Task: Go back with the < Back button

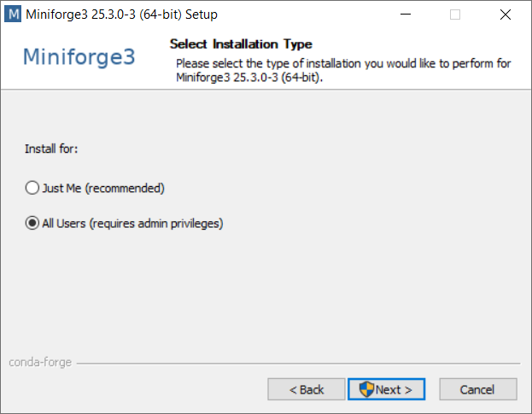Action: [307, 389]
